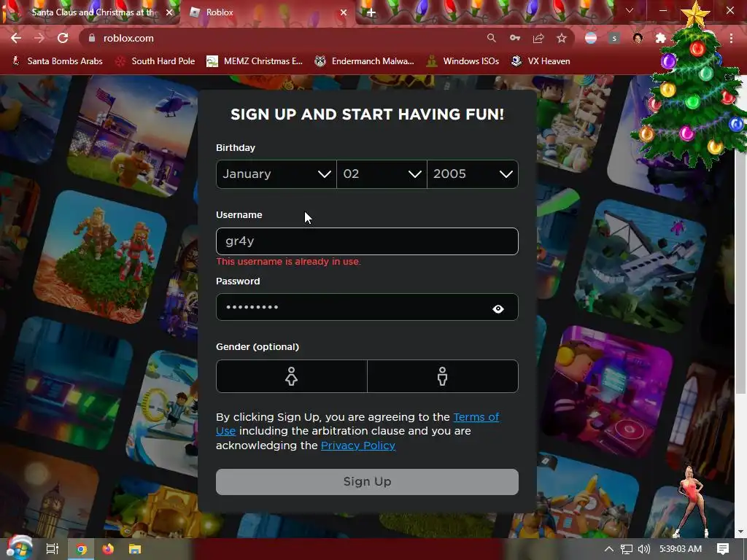Click the forward navigation arrow
Image resolution: width=747 pixels, height=560 pixels.
[39, 38]
